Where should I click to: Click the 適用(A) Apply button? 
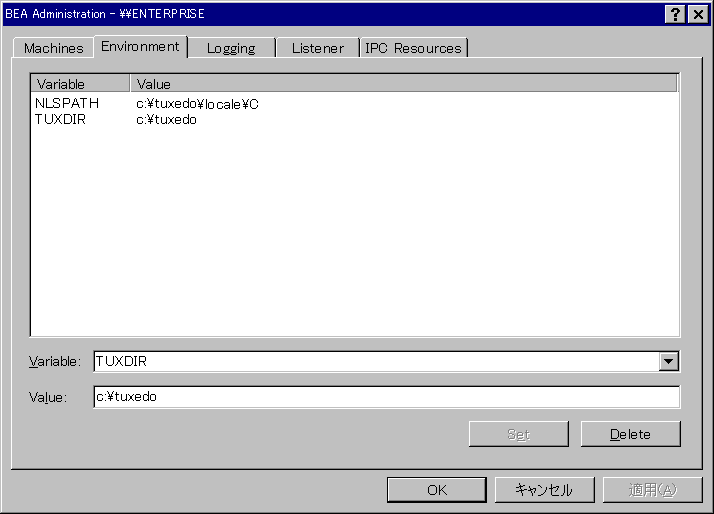653,490
